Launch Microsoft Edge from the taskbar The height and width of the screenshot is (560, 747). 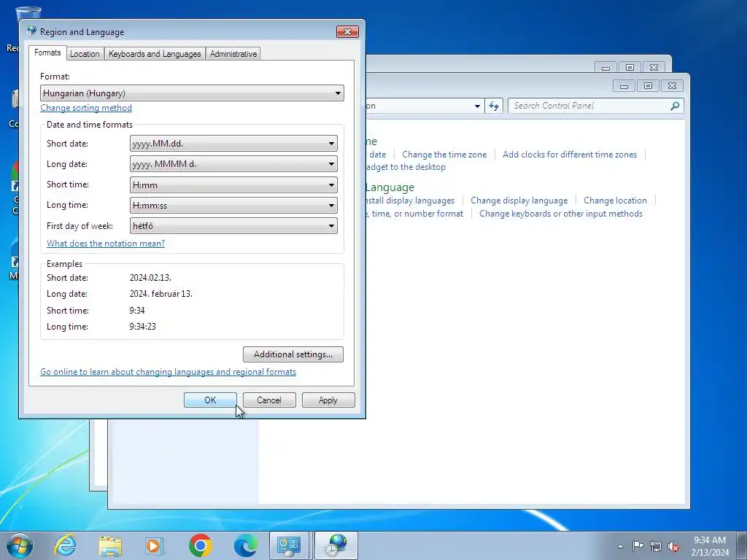pyautogui.click(x=245, y=545)
